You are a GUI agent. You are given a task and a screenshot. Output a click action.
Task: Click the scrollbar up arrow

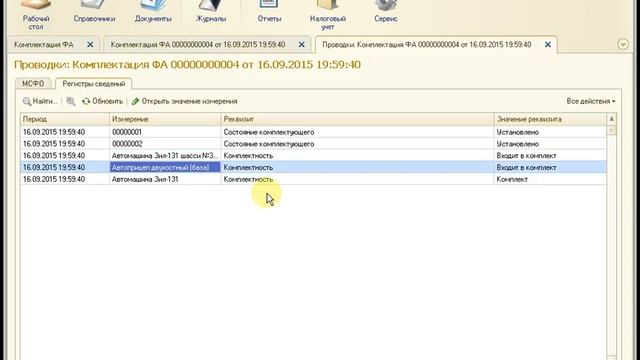click(611, 119)
